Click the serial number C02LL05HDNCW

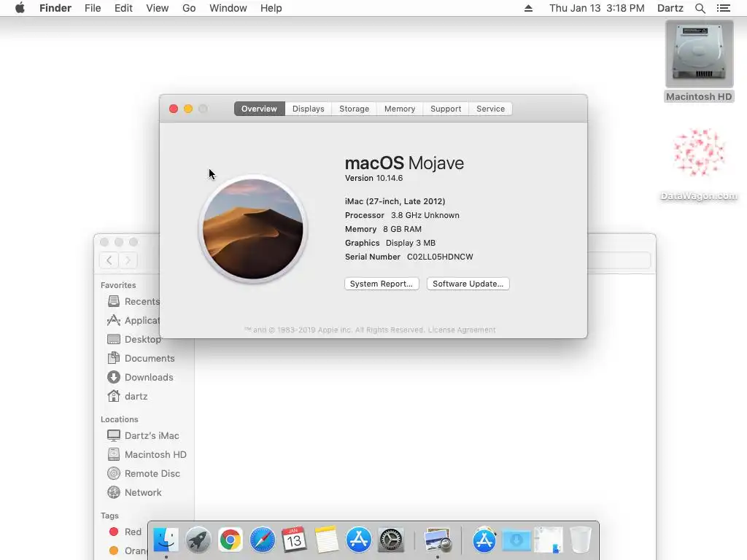click(440, 257)
